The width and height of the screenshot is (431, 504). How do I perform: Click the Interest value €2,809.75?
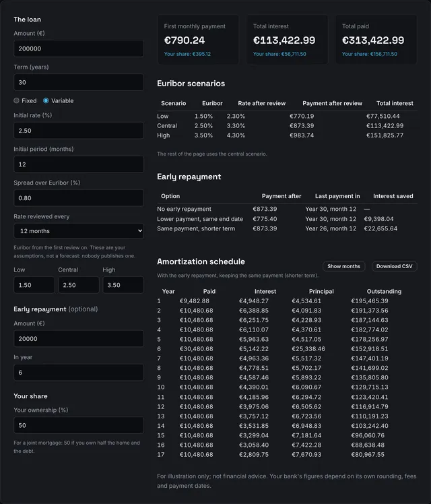(x=254, y=455)
